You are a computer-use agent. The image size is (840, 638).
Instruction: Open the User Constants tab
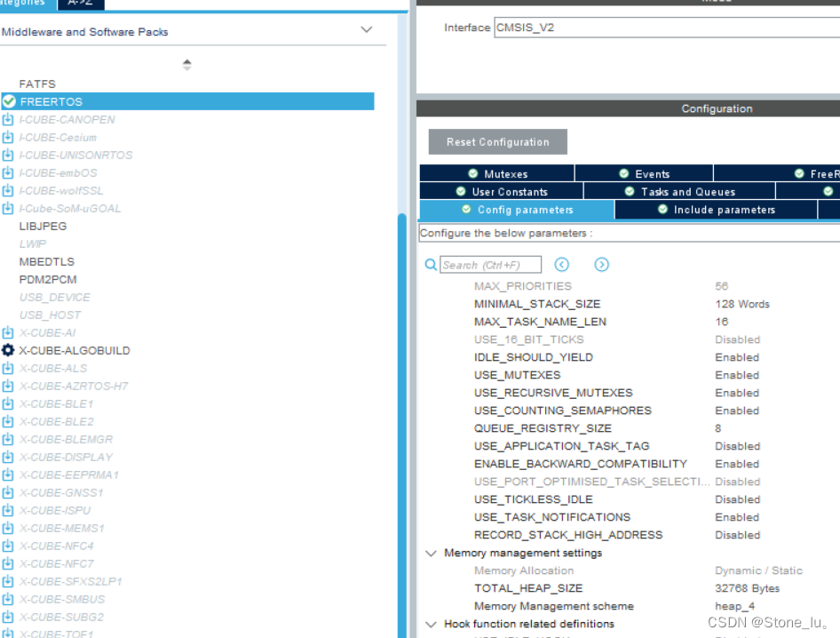click(502, 191)
